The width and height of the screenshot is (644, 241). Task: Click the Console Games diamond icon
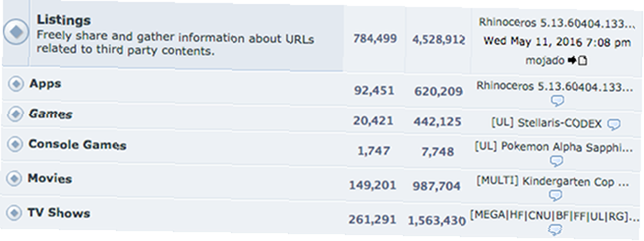[x=15, y=144]
